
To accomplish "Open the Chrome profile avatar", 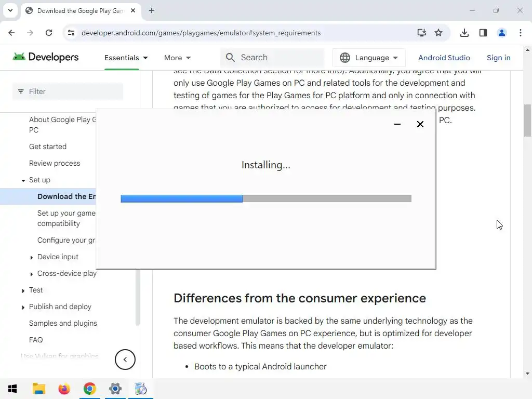I will click(x=501, y=33).
